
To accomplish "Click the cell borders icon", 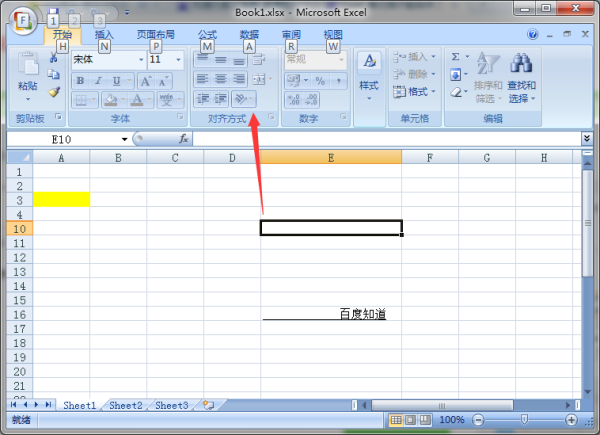I will click(81, 100).
